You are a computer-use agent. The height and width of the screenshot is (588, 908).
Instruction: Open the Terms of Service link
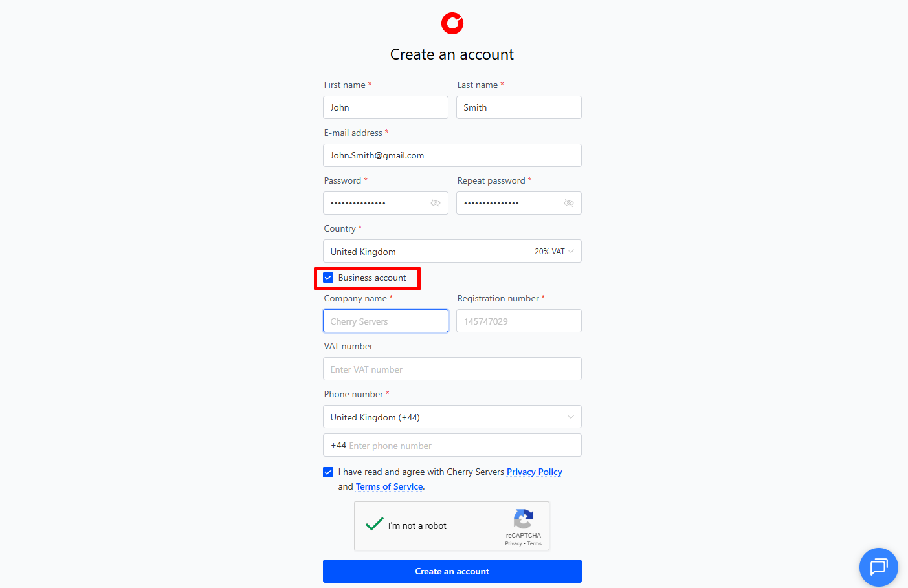coord(389,487)
